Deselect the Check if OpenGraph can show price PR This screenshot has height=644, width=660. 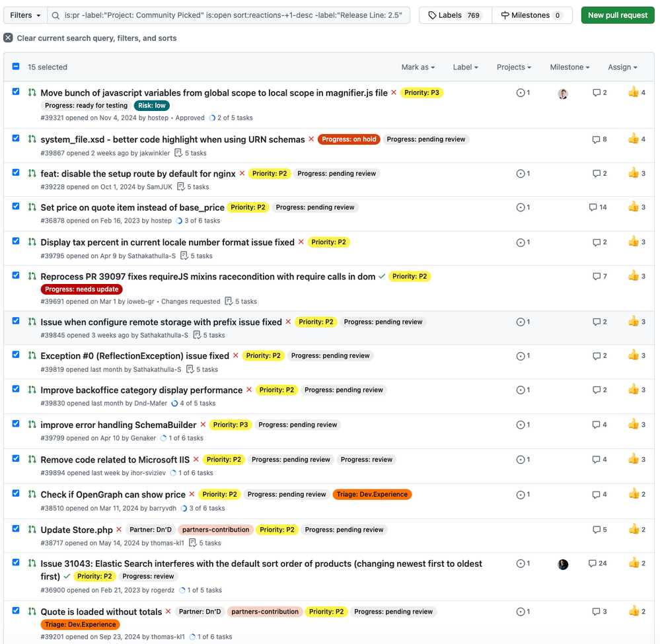16,493
